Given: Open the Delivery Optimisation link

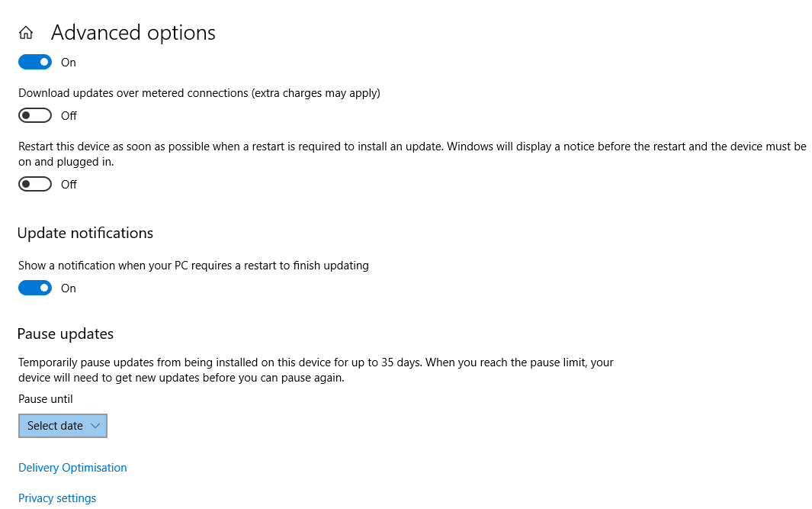Looking at the screenshot, I should (72, 468).
